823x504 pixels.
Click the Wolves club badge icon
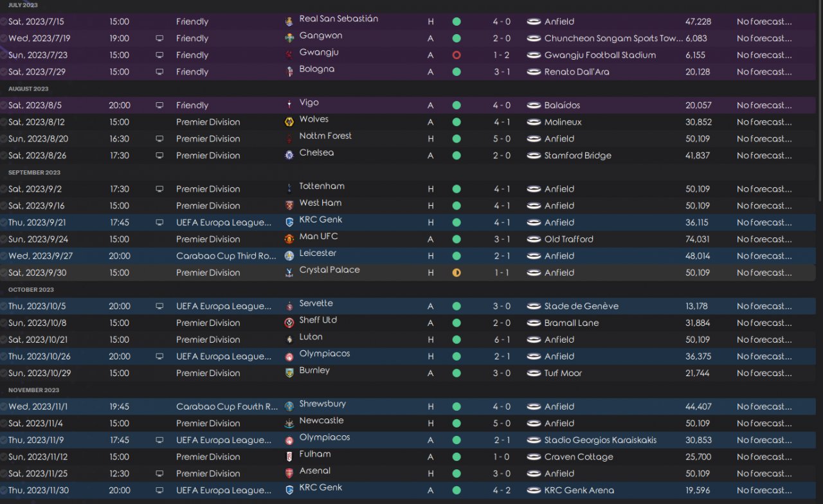289,122
